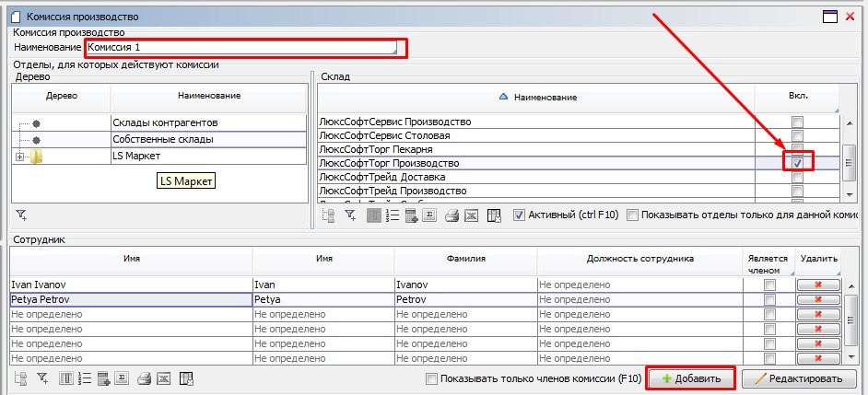Click the print icon in the Склад toolbar
The width and height of the screenshot is (868, 395).
point(452,215)
